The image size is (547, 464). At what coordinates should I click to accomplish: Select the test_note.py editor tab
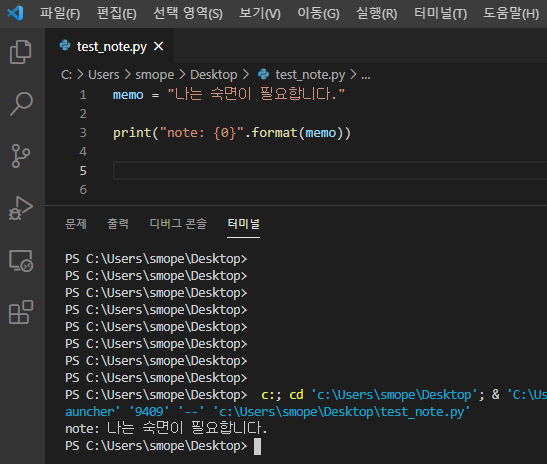coord(110,46)
